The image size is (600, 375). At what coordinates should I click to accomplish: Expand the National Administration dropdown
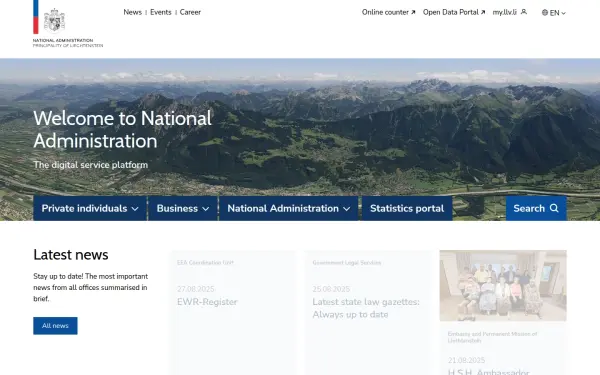tap(289, 208)
